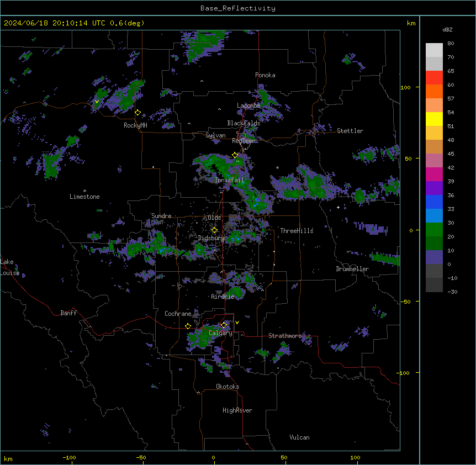Click the white plus marker west of Drumheller
This screenshot has height=465, width=476.
point(338,207)
